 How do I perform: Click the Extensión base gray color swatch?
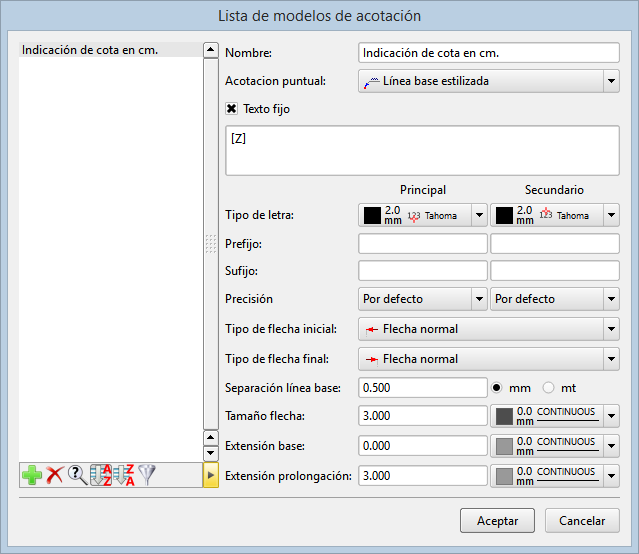click(x=504, y=446)
